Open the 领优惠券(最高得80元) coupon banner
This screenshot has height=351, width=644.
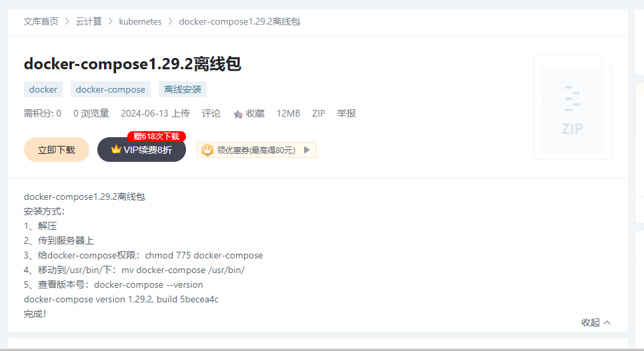(257, 150)
